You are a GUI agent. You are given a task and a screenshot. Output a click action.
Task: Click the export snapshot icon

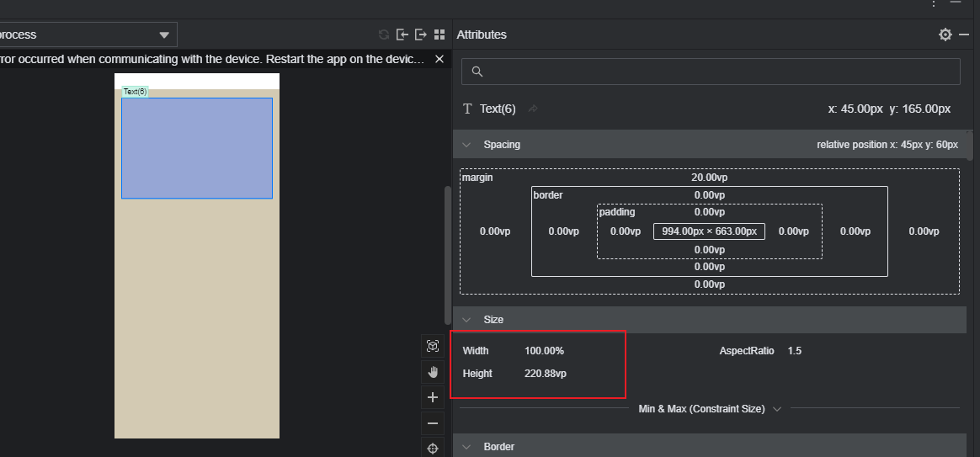click(421, 35)
